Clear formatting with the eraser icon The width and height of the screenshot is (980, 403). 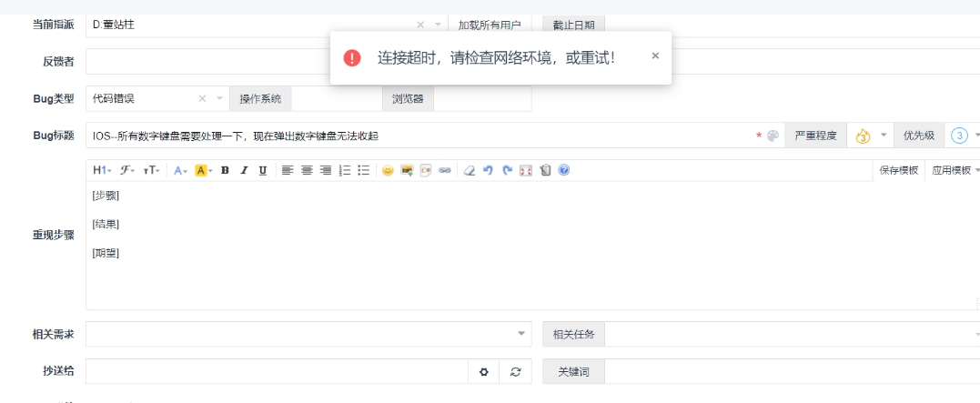(470, 170)
